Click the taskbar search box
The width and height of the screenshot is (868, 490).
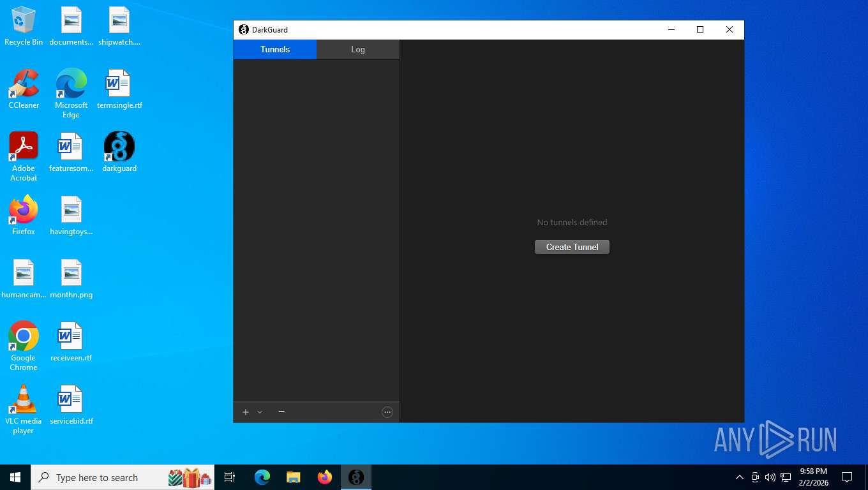pyautogui.click(x=123, y=477)
